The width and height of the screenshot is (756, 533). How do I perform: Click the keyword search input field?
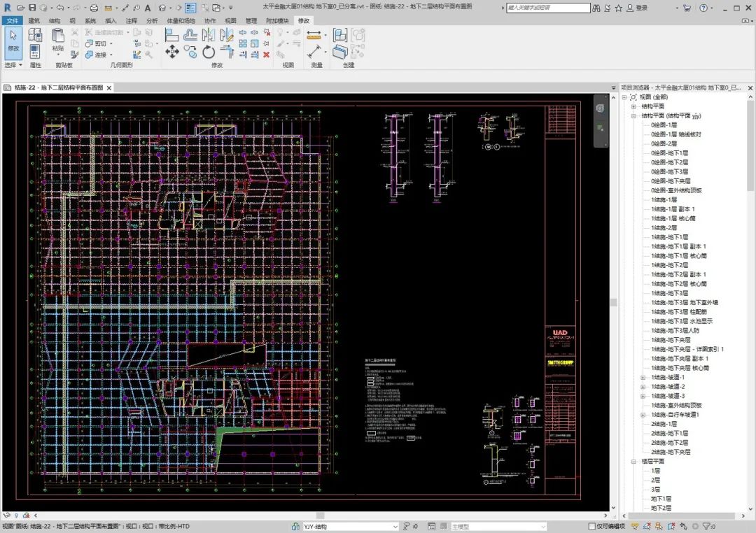point(547,8)
